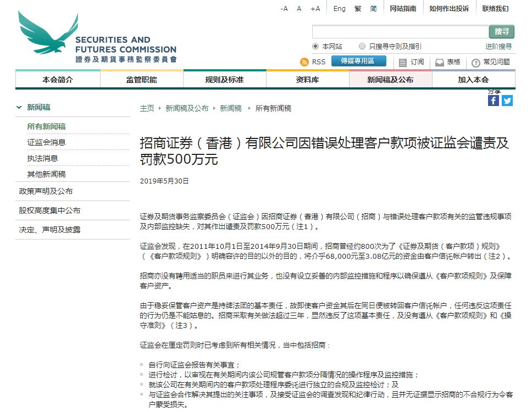The image size is (532, 412).
Task: Open the RSS feed icon
Action: (304, 62)
